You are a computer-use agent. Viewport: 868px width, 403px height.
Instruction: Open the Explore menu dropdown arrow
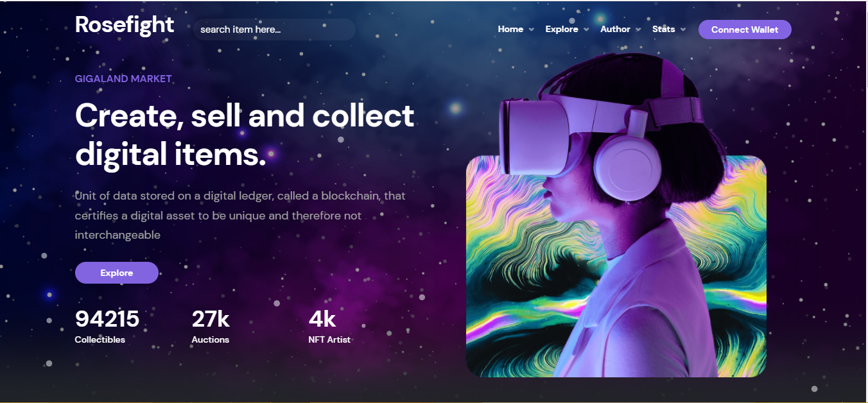click(x=587, y=30)
